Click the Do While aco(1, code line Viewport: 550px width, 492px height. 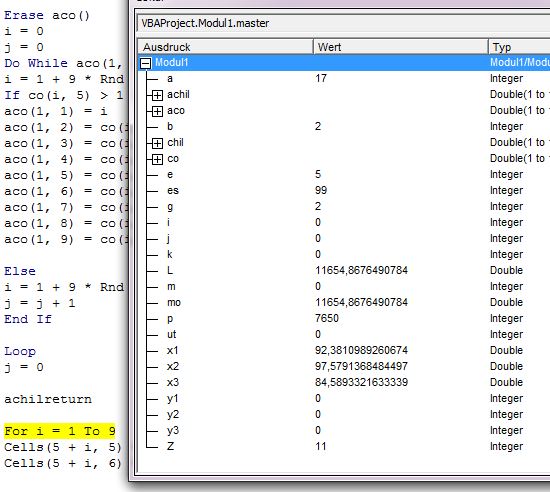point(63,63)
